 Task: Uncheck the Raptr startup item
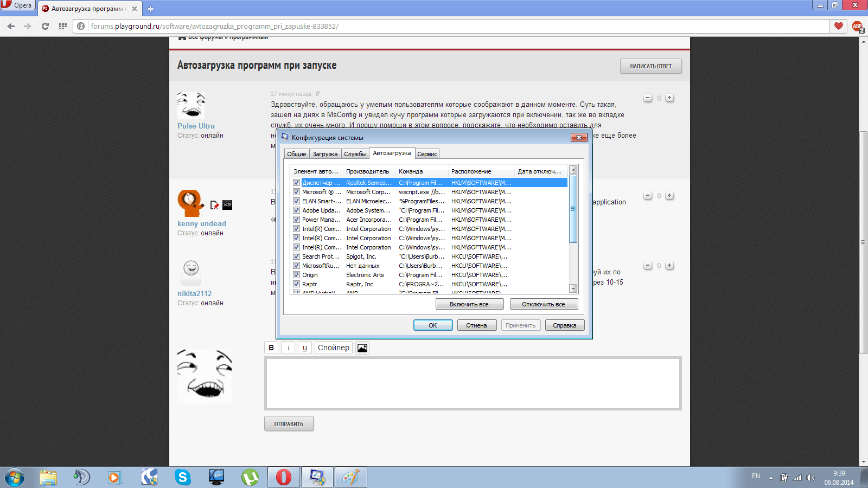[x=296, y=284]
